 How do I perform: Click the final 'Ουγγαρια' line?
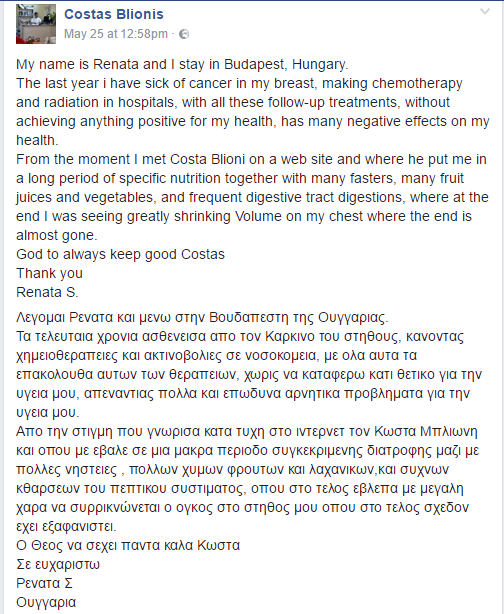46,602
